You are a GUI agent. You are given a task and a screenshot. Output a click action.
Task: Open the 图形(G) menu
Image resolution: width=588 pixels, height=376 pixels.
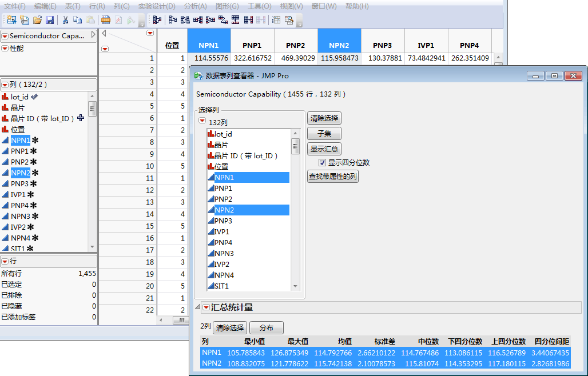tap(227, 6)
